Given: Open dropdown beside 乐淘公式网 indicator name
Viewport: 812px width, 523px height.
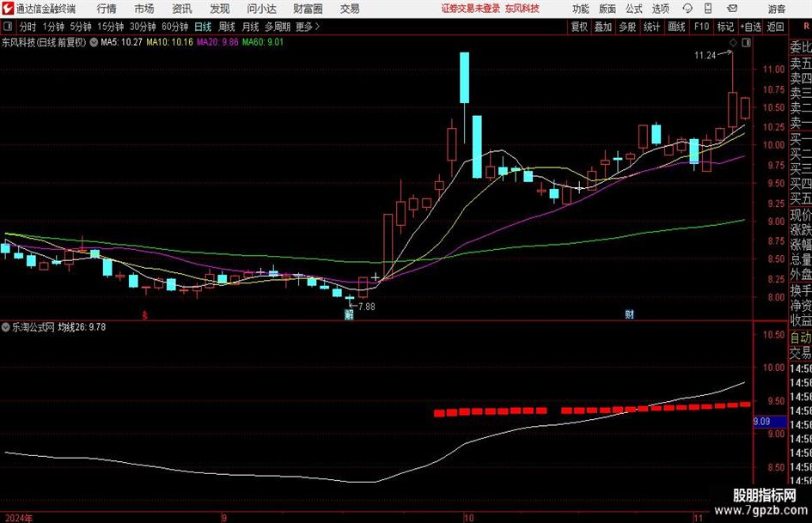Looking at the screenshot, I should point(6,327).
